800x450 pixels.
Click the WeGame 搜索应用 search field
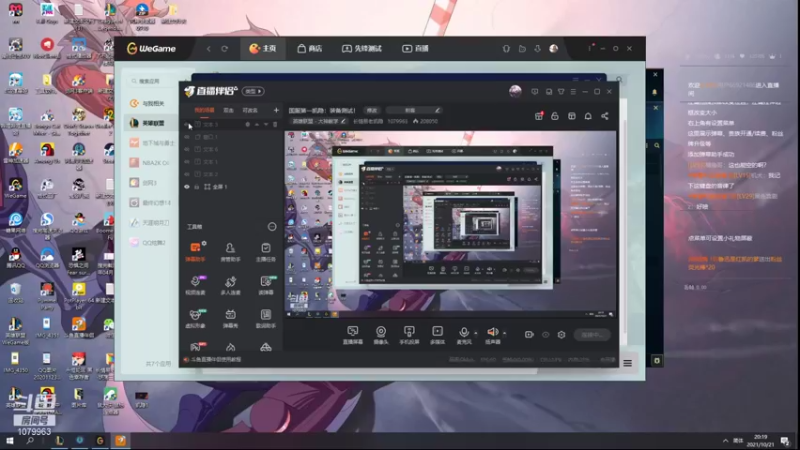click(151, 81)
